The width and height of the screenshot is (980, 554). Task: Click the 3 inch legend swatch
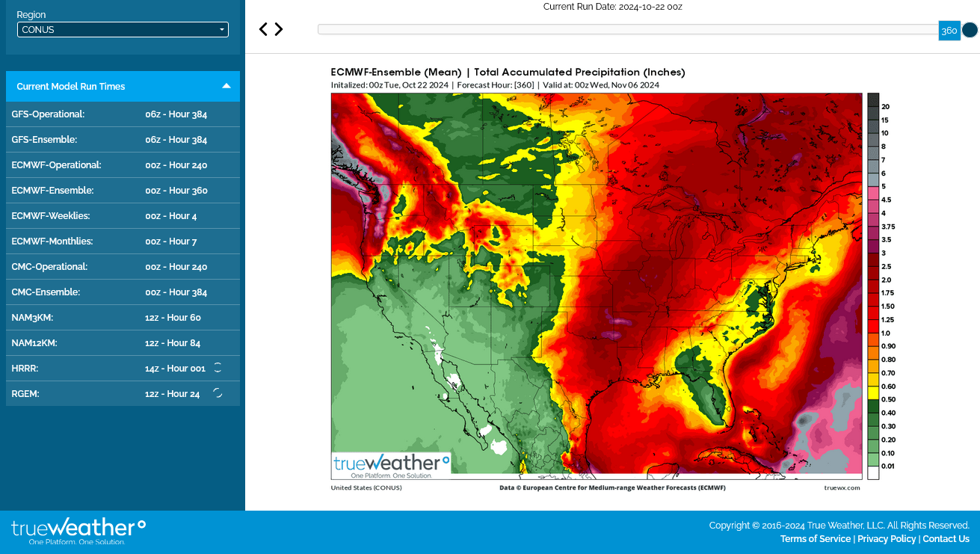pos(873,247)
